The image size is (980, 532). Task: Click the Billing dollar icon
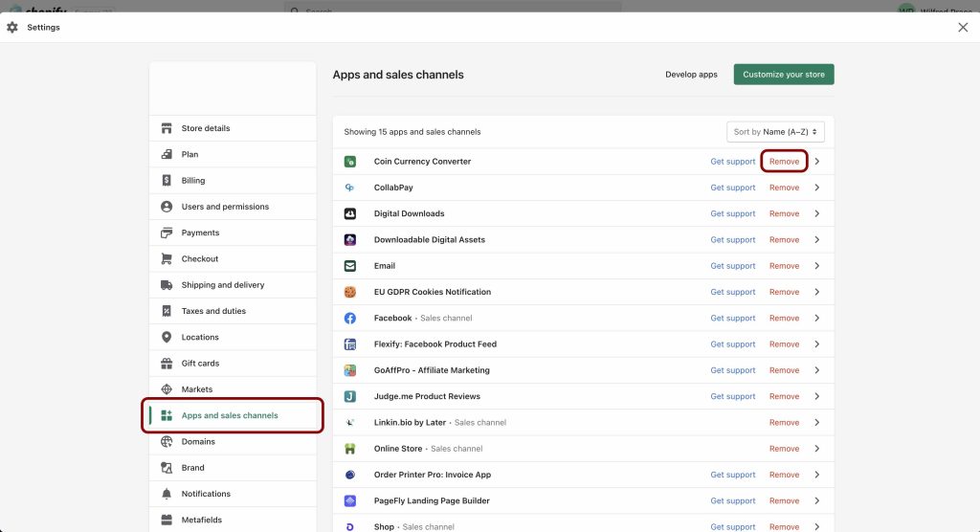pos(167,181)
